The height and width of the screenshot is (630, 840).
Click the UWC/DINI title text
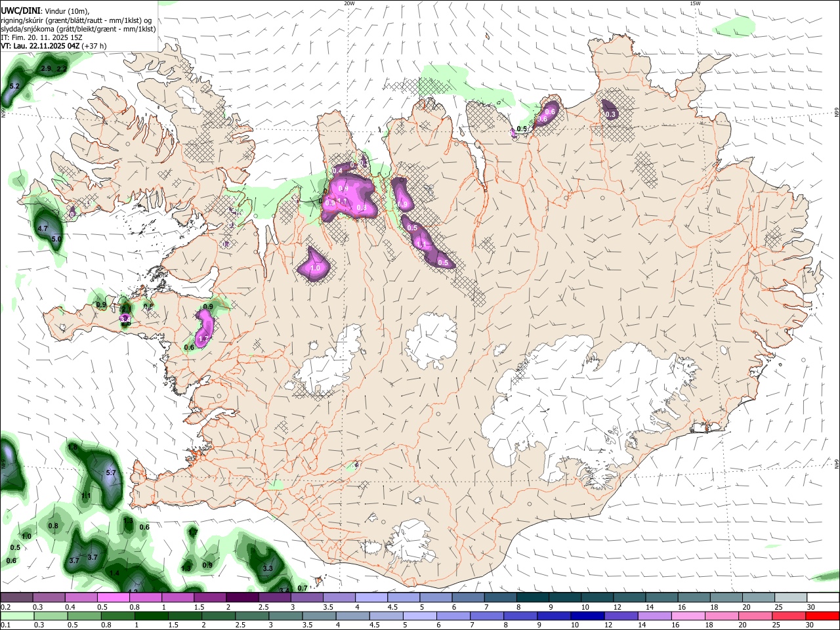(x=20, y=10)
